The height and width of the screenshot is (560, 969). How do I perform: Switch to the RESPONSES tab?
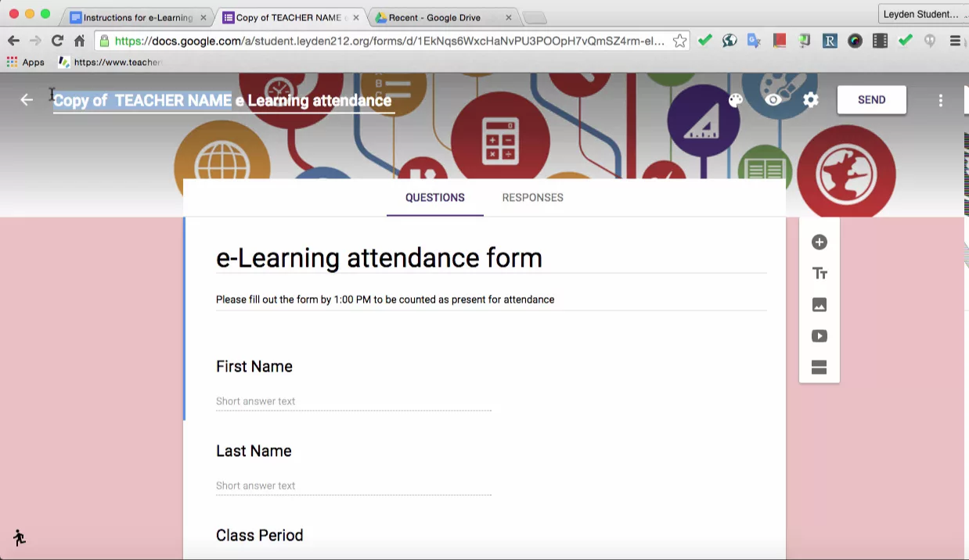pyautogui.click(x=533, y=198)
